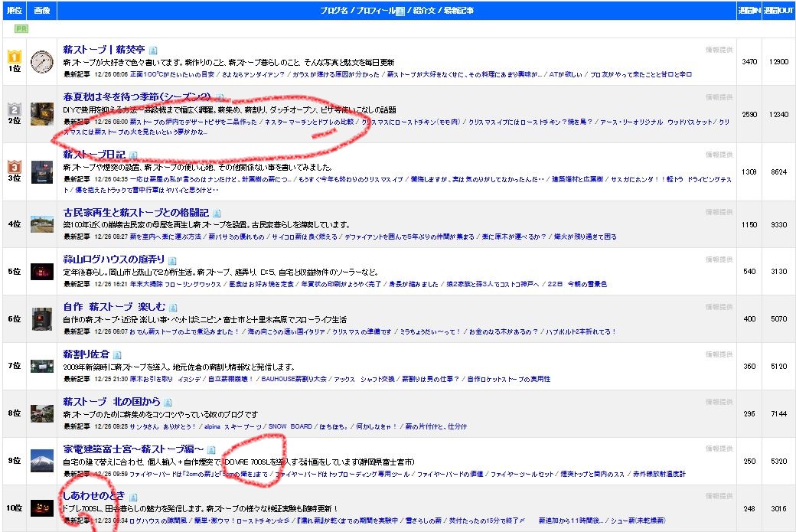Screen dimensions: 796x532
Task: Visit the しあわせのとき blog title
Action: (x=94, y=497)
